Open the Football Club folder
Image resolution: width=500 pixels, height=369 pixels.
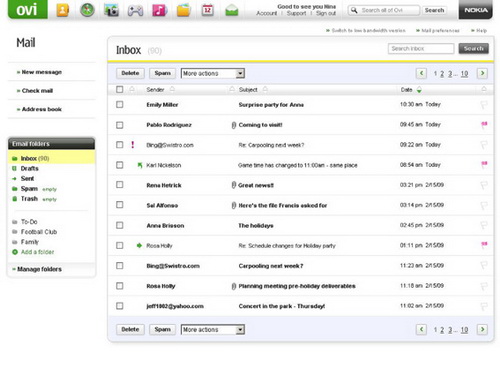point(39,232)
